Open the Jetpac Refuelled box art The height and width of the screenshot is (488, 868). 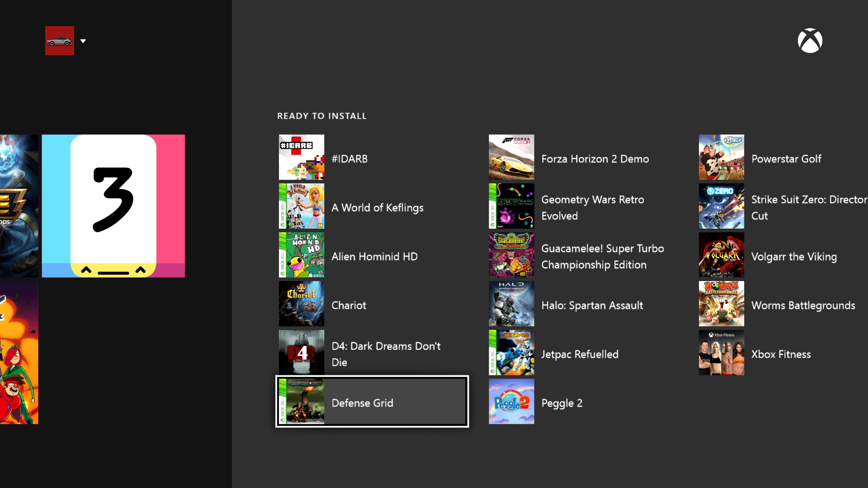[x=511, y=352]
